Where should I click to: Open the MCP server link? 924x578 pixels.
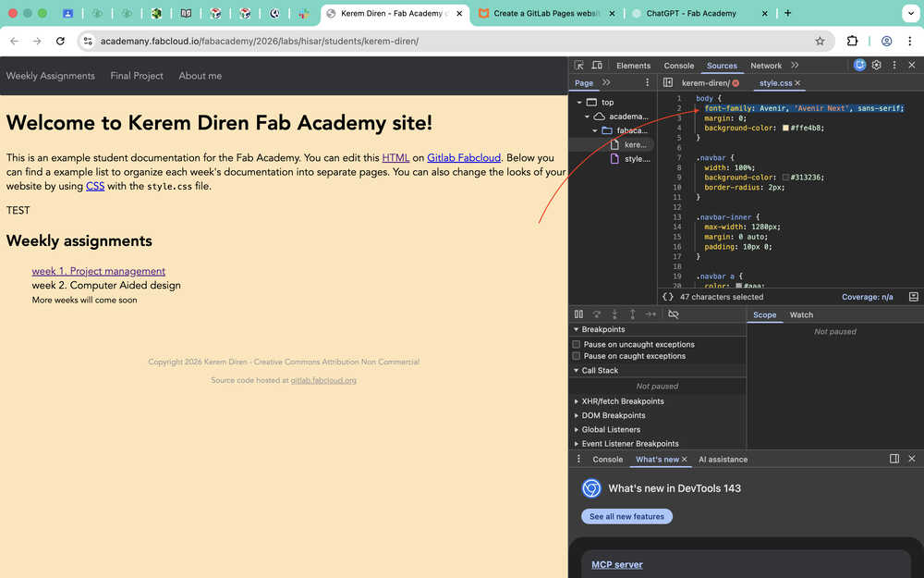coord(617,564)
